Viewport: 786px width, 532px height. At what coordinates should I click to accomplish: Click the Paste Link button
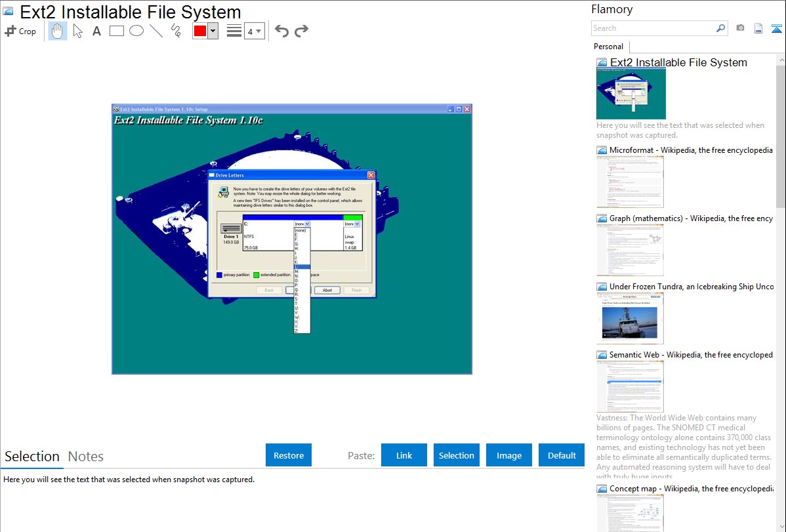point(404,455)
